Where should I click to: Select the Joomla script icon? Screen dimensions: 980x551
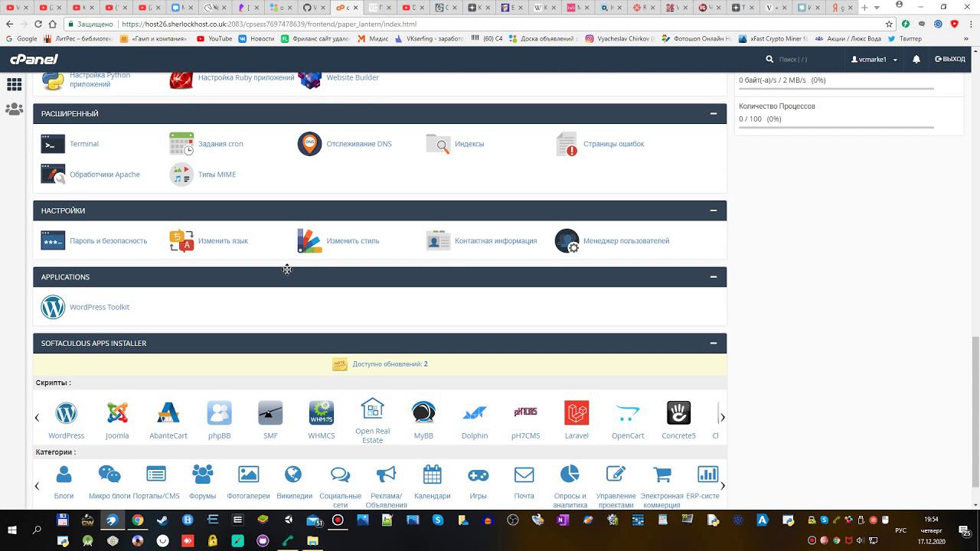point(117,413)
